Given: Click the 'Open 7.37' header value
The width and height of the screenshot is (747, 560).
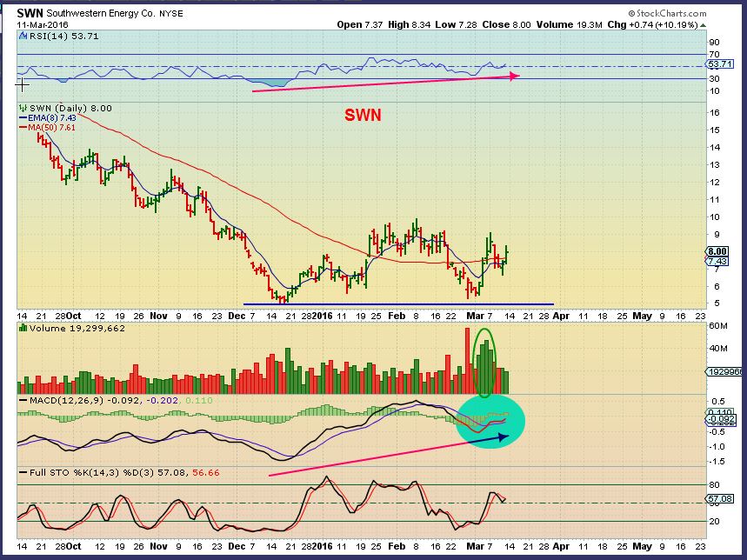Looking at the screenshot, I should (x=360, y=24).
